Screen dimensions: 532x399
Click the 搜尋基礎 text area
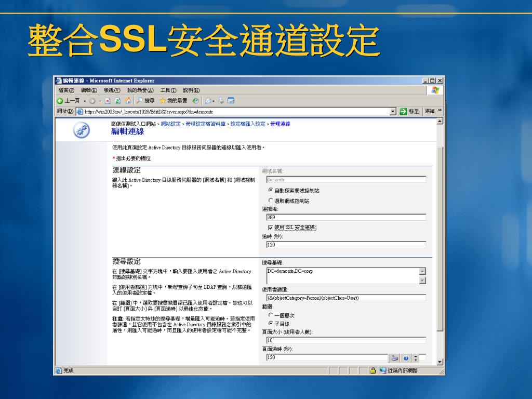(343, 276)
